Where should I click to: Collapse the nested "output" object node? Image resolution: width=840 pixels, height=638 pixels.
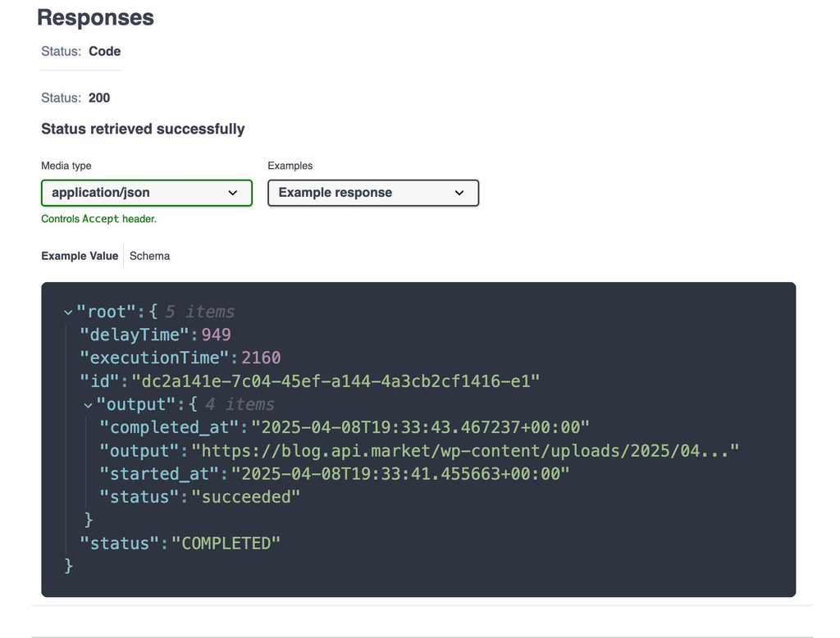point(89,405)
